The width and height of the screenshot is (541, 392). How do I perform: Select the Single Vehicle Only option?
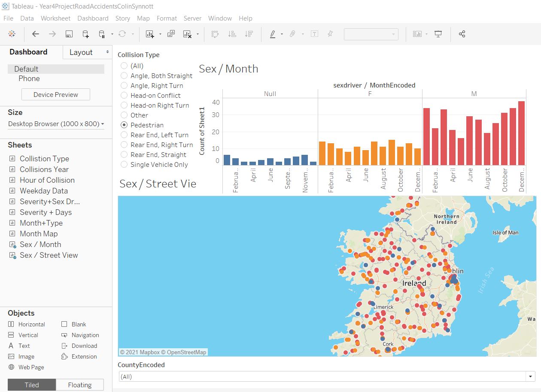[x=124, y=165]
